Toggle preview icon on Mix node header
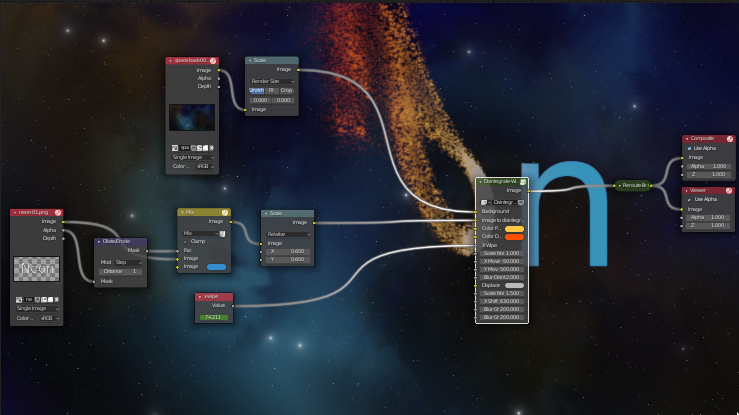This screenshot has height=415, width=739. coord(225,212)
